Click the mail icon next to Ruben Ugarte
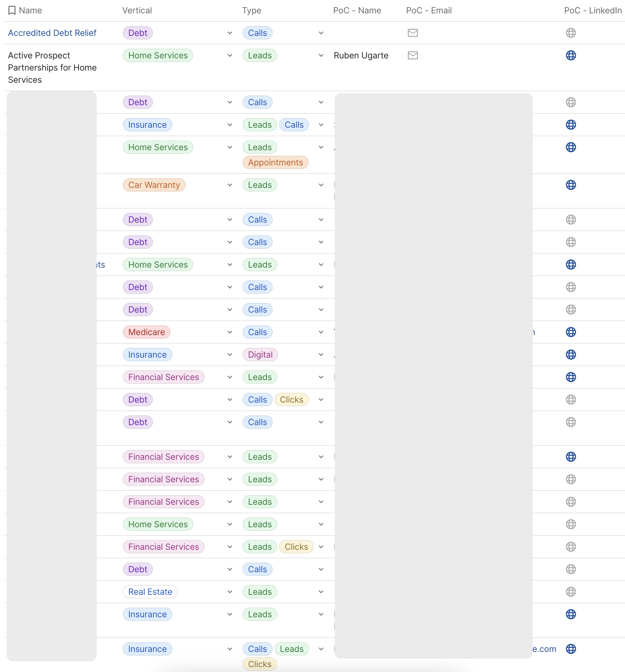This screenshot has height=672, width=625. [413, 55]
